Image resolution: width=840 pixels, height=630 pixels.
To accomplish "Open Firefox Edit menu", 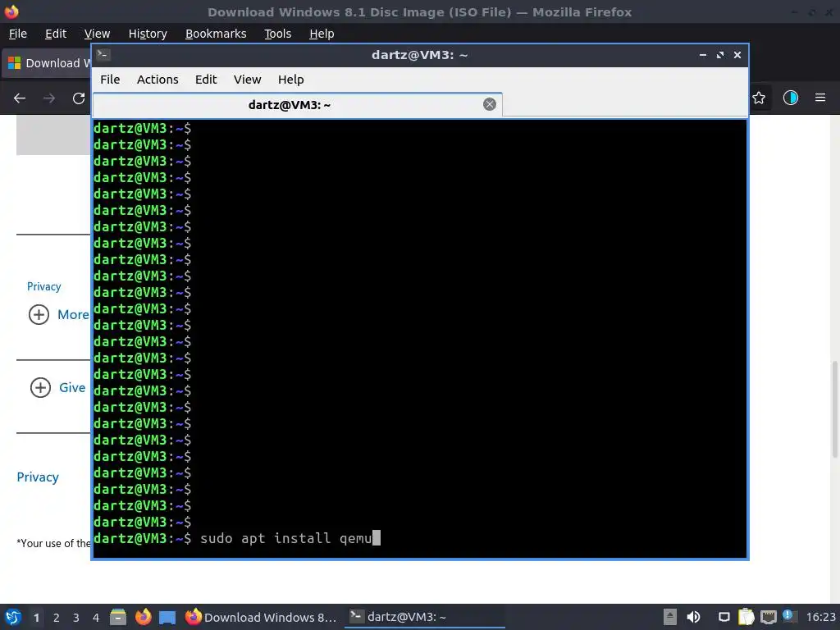I will (x=56, y=34).
